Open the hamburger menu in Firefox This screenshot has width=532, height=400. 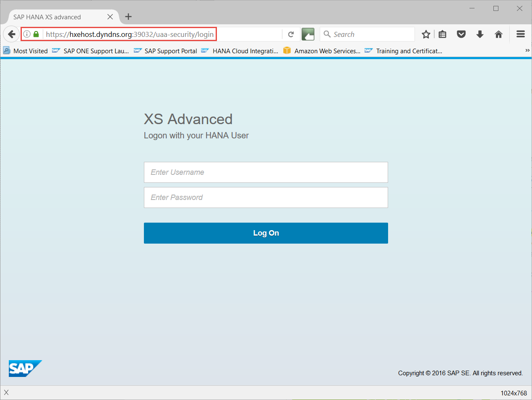(x=521, y=34)
